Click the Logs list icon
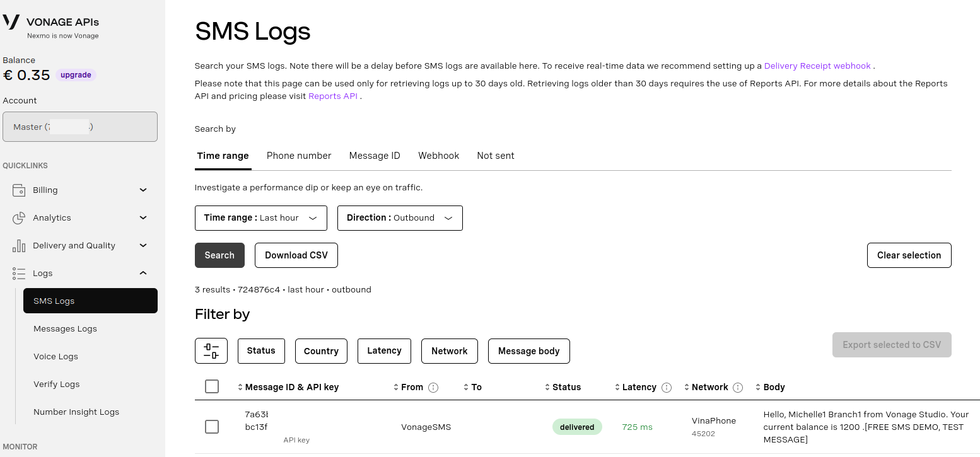 tap(19, 273)
